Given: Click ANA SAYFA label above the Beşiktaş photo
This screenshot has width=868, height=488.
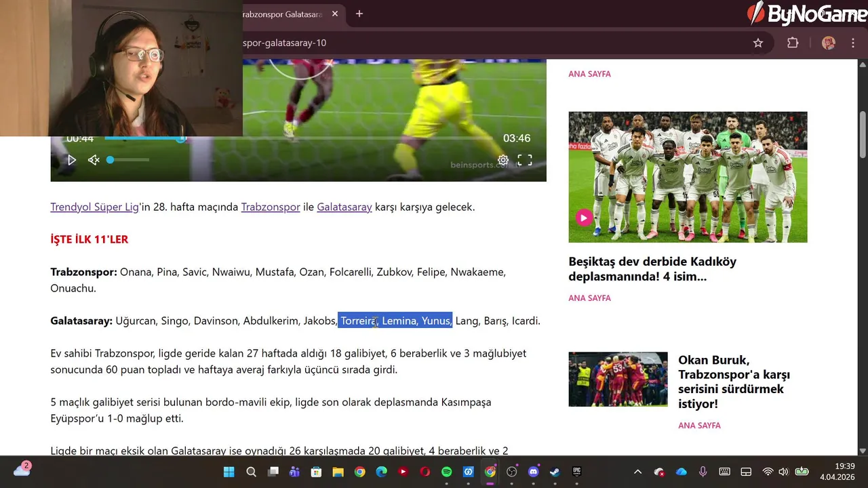Looking at the screenshot, I should (589, 74).
